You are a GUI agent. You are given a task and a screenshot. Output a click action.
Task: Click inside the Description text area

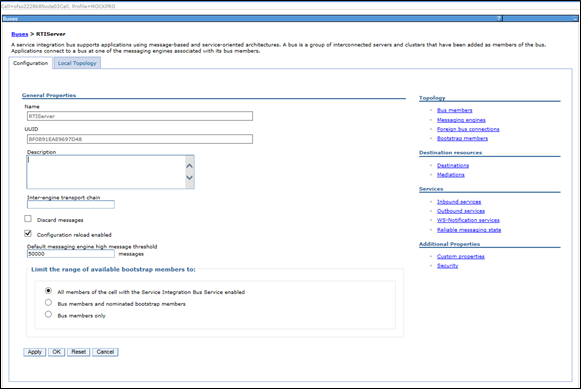tap(110, 172)
